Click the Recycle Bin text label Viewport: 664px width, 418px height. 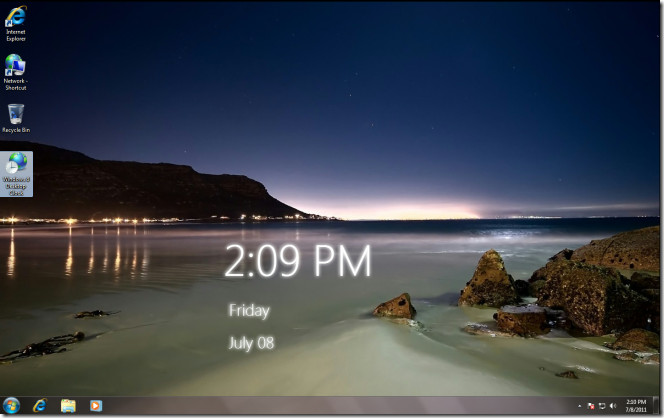pos(16,130)
